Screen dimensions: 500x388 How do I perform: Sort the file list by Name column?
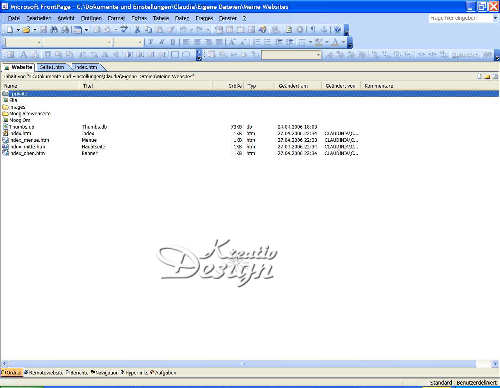tap(41, 86)
